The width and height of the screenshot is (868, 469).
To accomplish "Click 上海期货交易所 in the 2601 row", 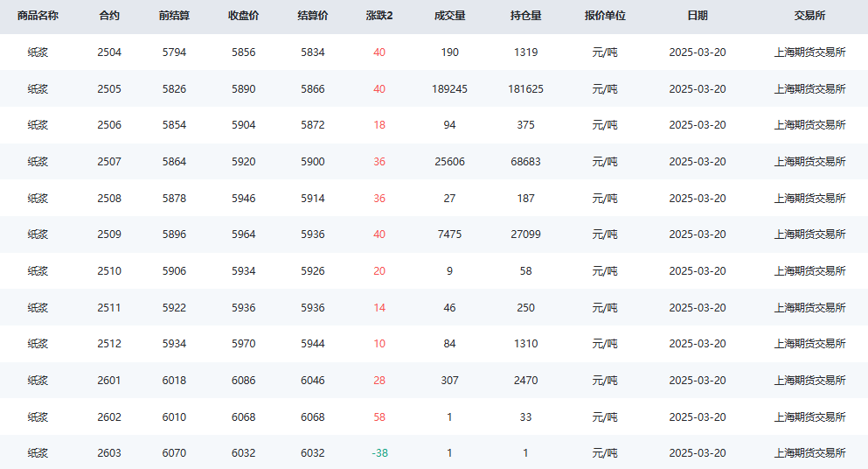I will pyautogui.click(x=809, y=380).
